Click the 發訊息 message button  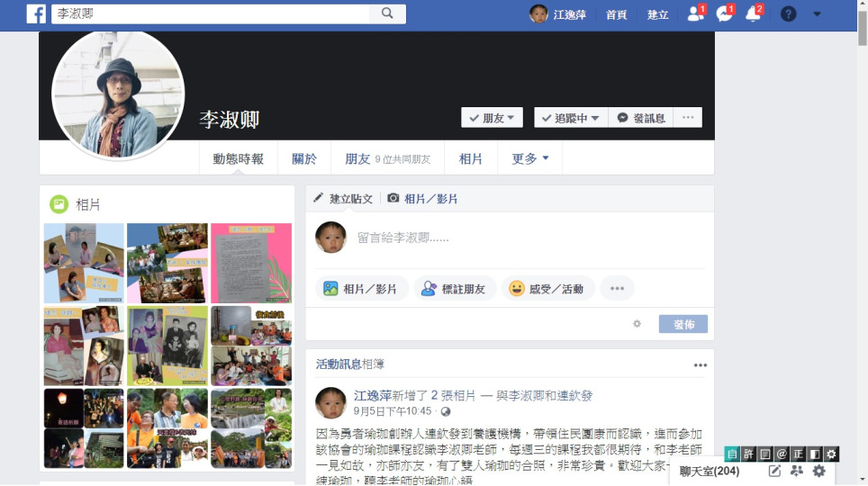641,118
